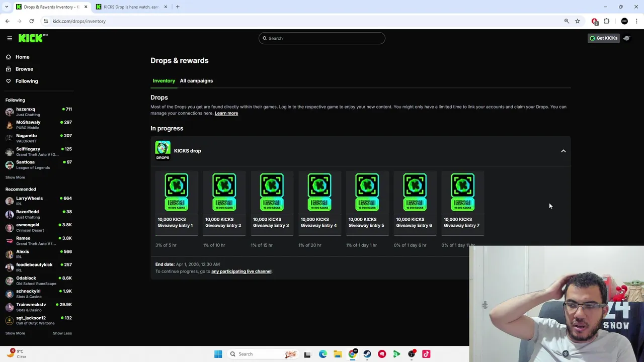Reload the page with refresh icon

point(31,21)
